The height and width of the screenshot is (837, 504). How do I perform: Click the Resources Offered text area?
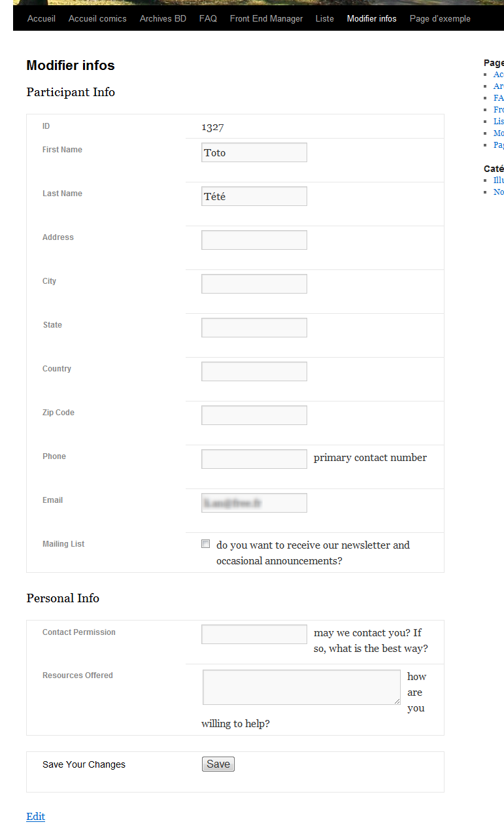(301, 687)
